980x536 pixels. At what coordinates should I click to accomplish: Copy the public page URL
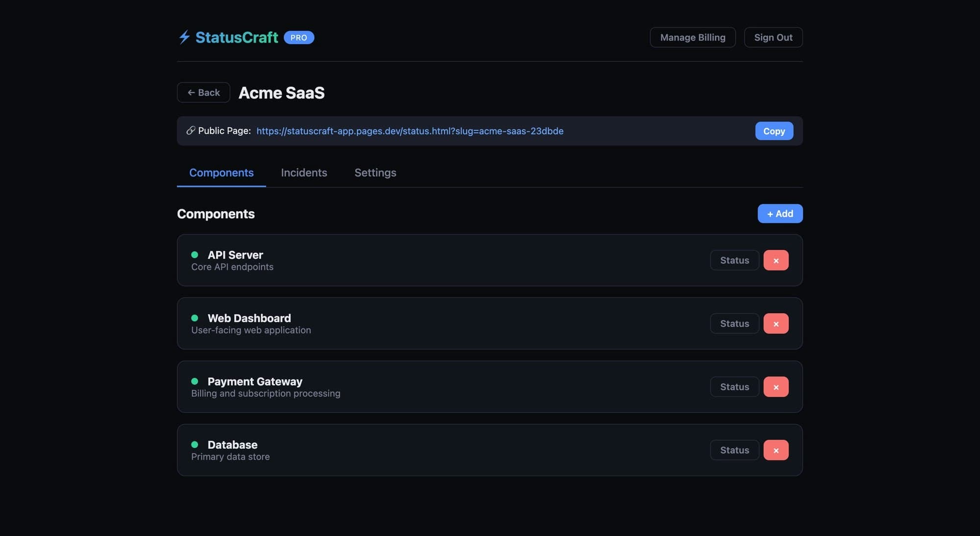tap(774, 131)
